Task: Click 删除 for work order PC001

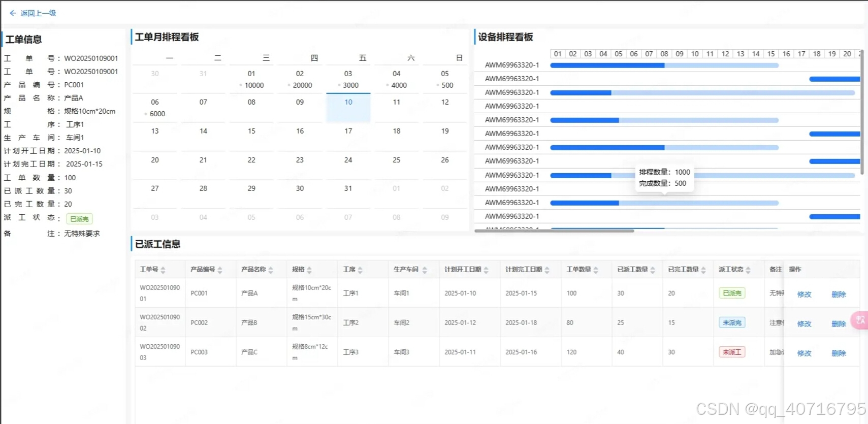Action: click(x=839, y=295)
